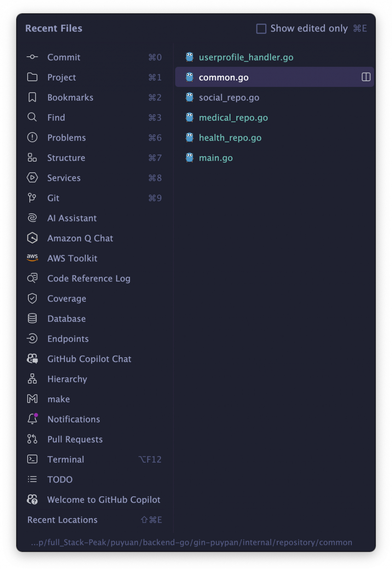Image resolution: width=392 pixels, height=571 pixels.
Task: Select medical_repo.go in the file list
Action: [x=233, y=118]
